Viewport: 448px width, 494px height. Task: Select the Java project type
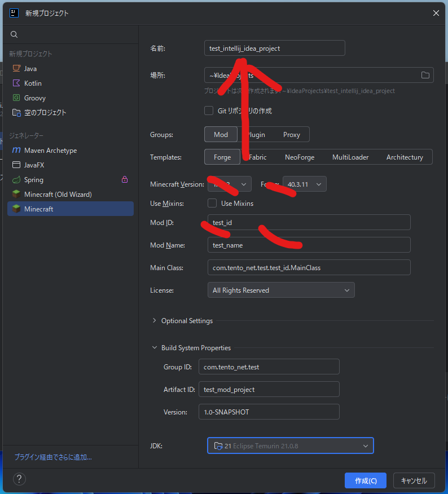pos(30,68)
